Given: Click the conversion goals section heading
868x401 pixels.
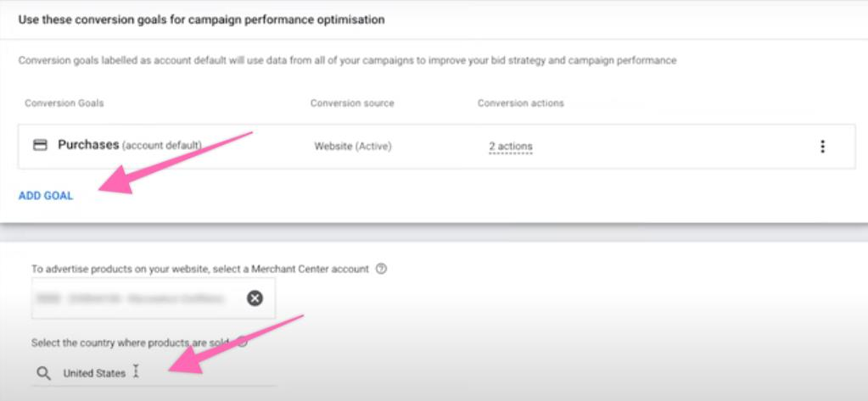Looking at the screenshot, I should coord(201,19).
